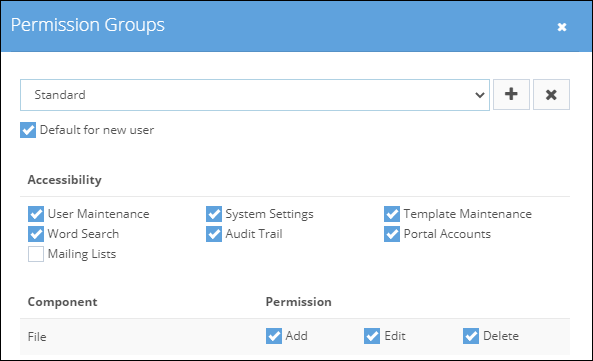Toggle Word Search checkbox

(36, 234)
